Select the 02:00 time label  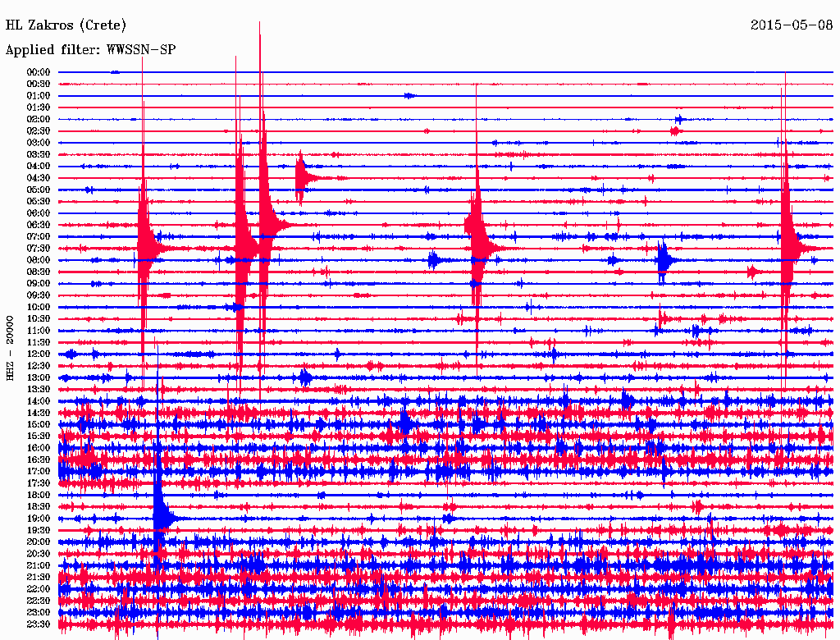(39, 120)
